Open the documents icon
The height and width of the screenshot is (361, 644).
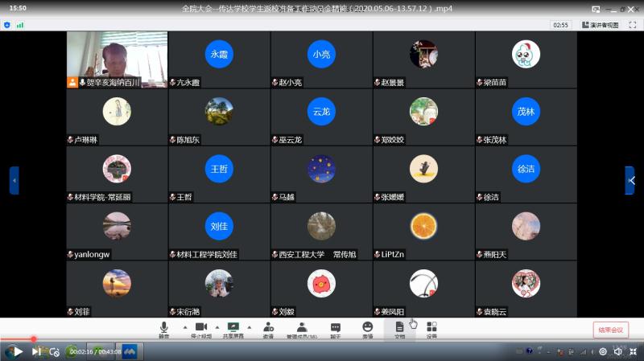tap(400, 329)
